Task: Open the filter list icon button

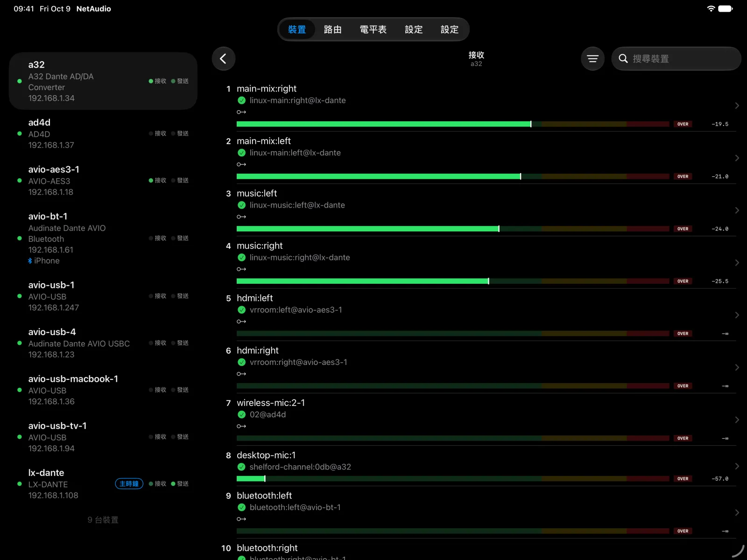Action: pyautogui.click(x=592, y=59)
